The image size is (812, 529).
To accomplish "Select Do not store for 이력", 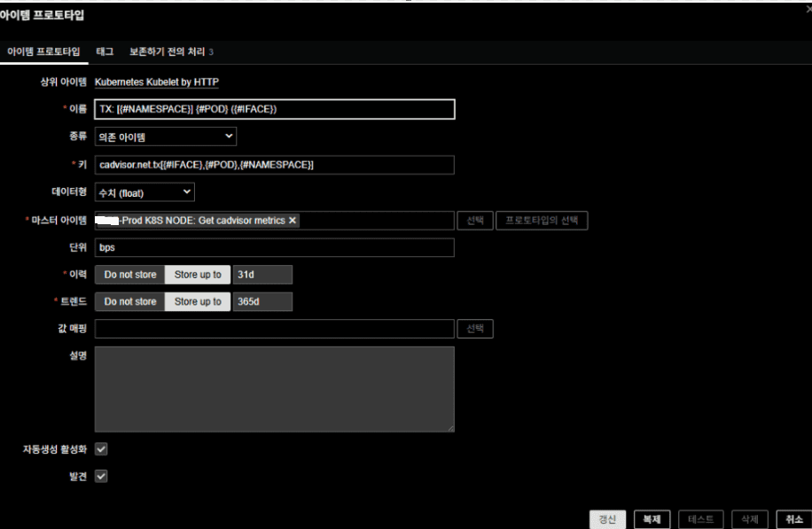I will point(129,275).
